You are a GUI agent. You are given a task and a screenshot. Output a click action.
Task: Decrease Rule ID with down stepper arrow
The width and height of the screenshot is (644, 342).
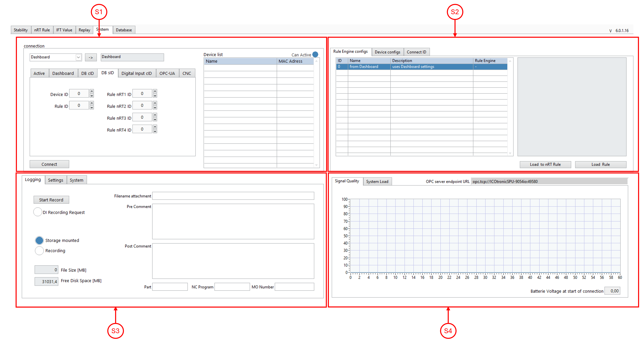[92, 108]
